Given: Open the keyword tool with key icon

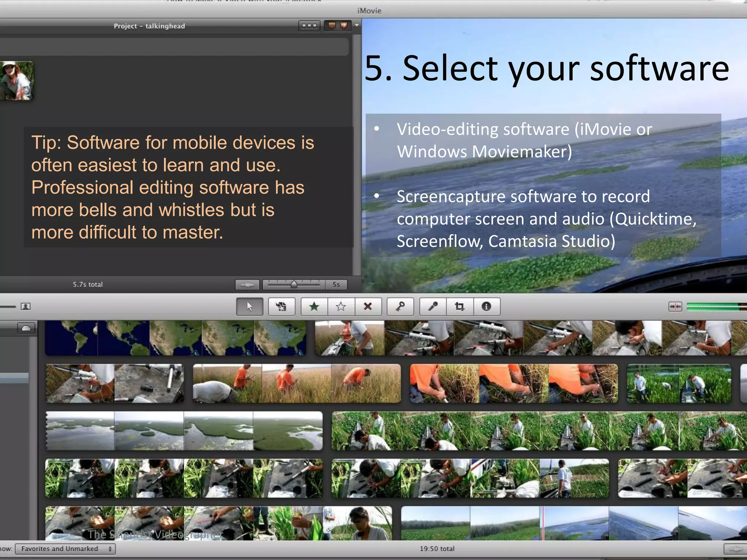Looking at the screenshot, I should [400, 307].
